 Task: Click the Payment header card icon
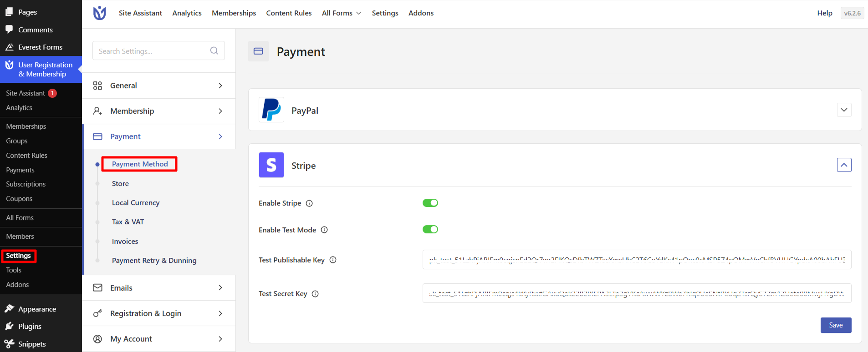[x=258, y=51]
